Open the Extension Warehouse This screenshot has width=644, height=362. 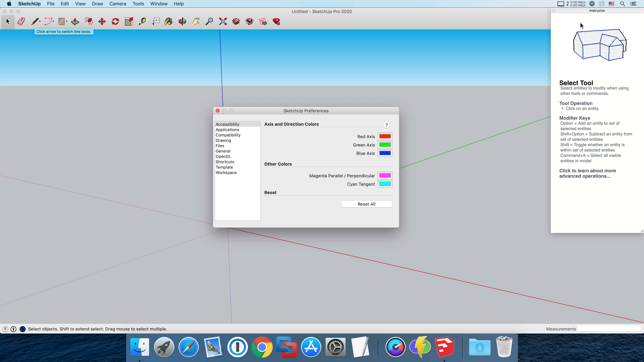(250, 21)
